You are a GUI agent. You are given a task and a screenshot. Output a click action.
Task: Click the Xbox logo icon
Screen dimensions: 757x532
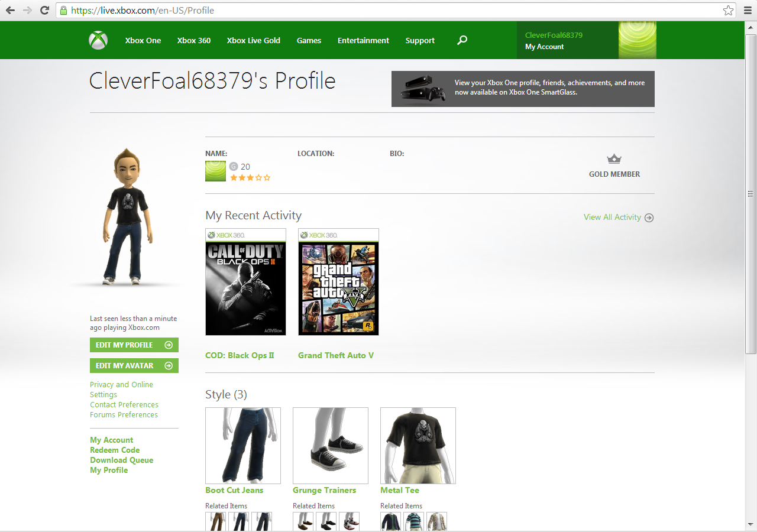98,40
